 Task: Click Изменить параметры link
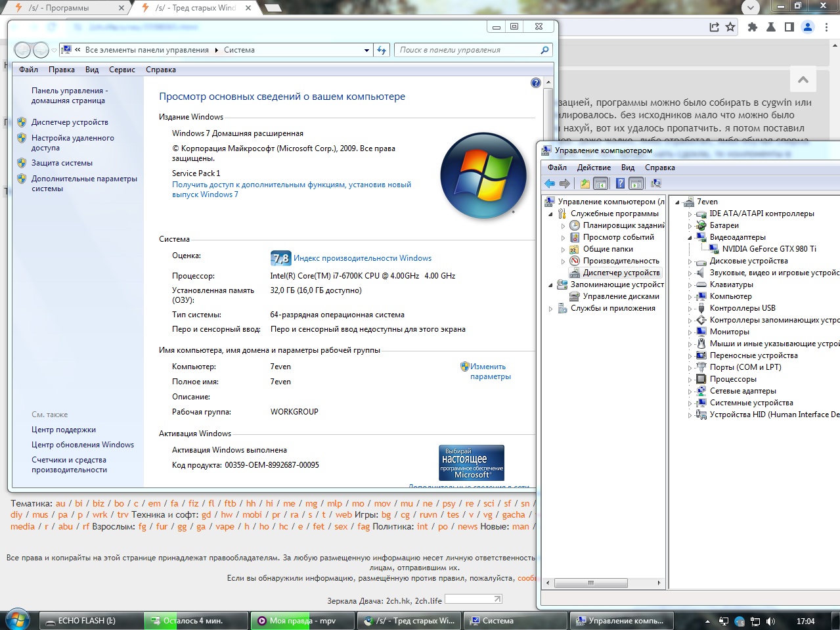[x=490, y=371]
